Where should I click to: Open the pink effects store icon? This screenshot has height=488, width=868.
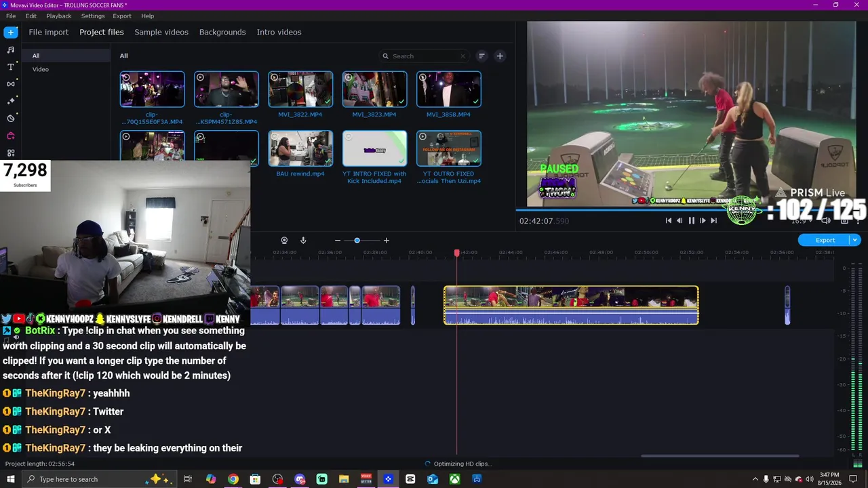pyautogui.click(x=11, y=136)
